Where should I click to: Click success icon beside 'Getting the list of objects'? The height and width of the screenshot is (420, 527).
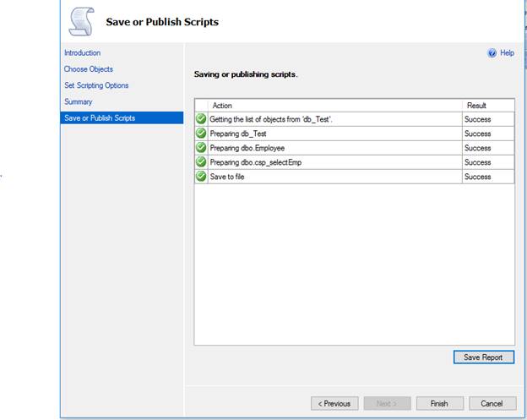point(201,119)
